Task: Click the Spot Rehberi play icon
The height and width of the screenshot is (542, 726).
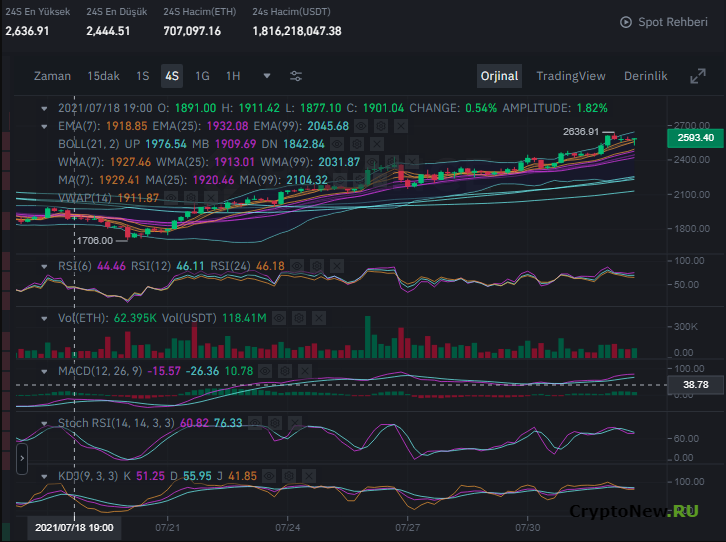Action: 626,22
